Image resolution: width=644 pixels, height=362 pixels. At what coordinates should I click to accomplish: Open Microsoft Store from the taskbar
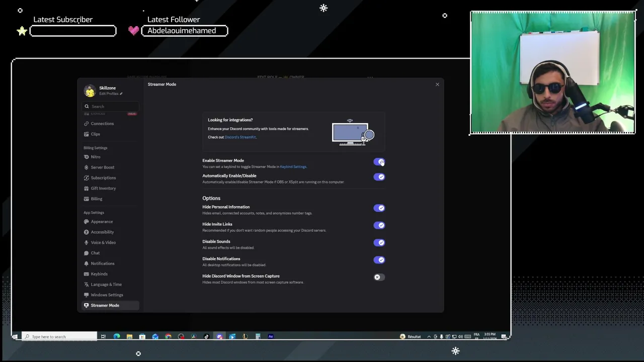pyautogui.click(x=142, y=336)
